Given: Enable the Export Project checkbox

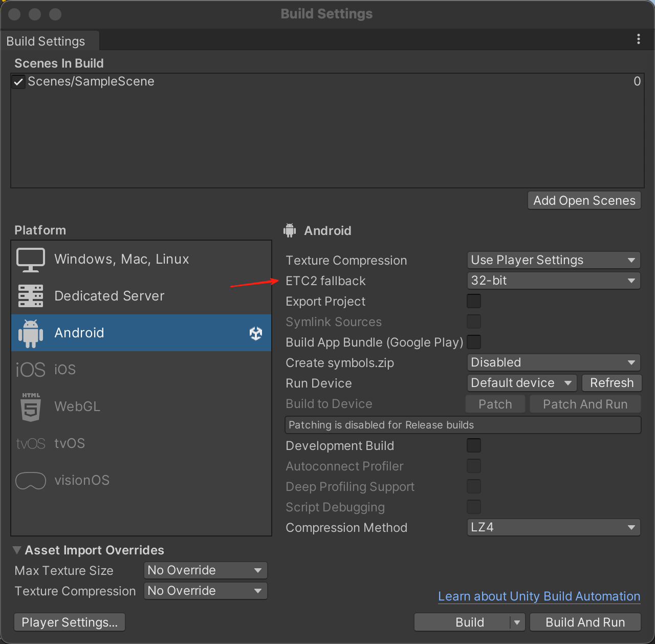Looking at the screenshot, I should 474,302.
